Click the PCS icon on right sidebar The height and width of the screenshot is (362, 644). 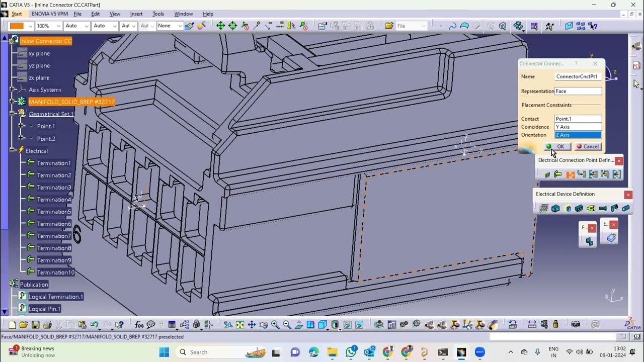[x=636, y=65]
